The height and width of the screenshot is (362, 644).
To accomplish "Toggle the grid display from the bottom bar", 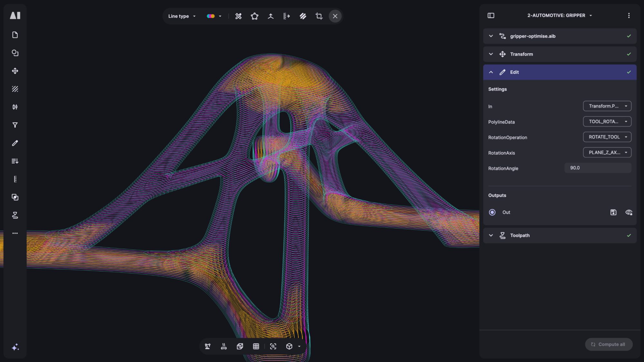I will (256, 347).
